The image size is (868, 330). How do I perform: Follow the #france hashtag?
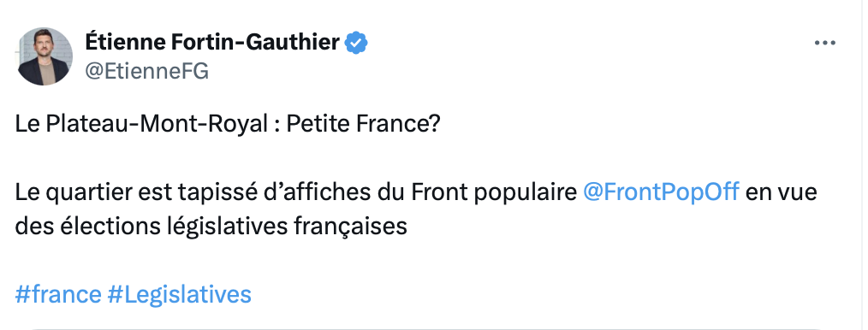coord(58,294)
